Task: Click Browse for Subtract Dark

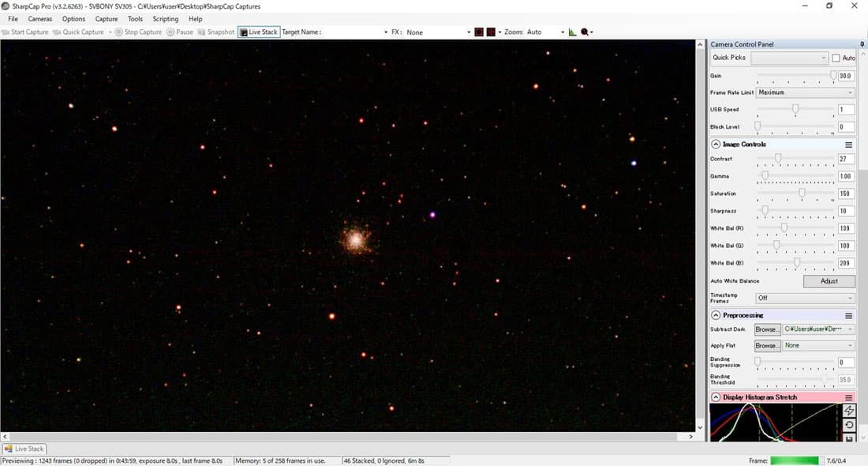Action: 767,329
